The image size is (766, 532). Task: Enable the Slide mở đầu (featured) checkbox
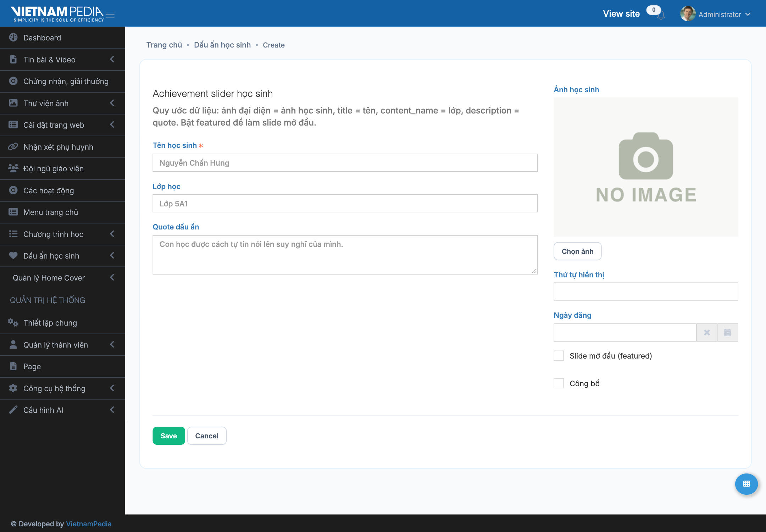pyautogui.click(x=559, y=356)
